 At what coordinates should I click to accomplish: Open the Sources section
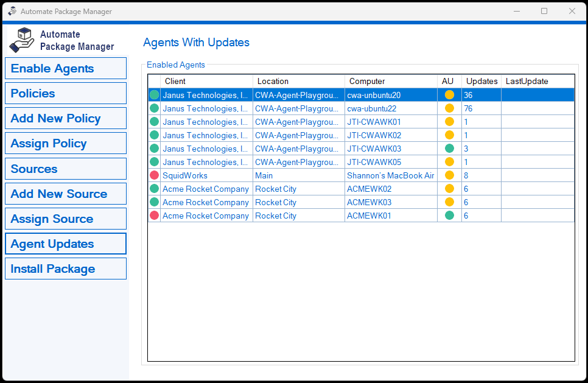pyautogui.click(x=66, y=169)
